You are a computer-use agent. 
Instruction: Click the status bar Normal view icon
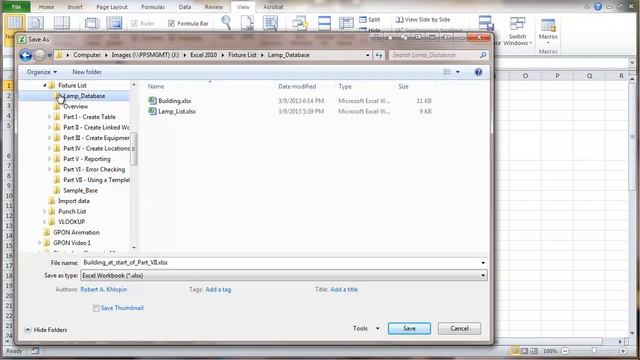coord(515,351)
